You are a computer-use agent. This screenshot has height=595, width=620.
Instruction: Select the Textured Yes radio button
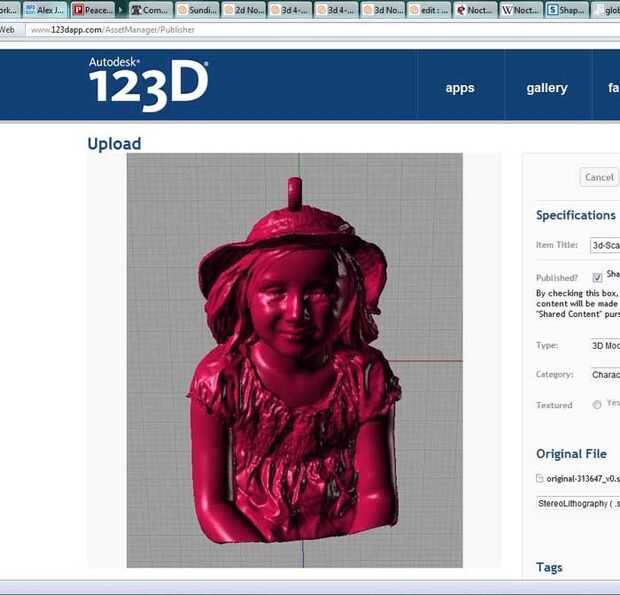(x=597, y=404)
